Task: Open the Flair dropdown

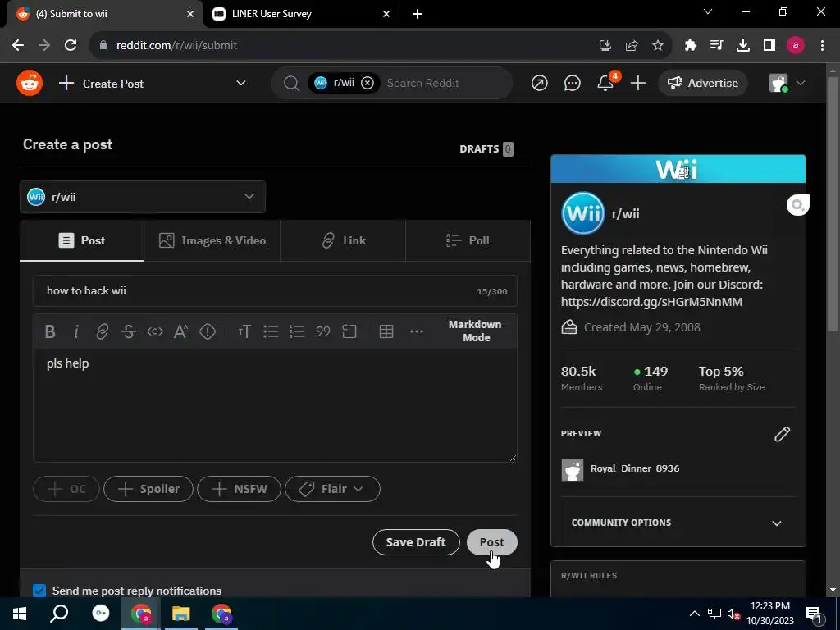Action: click(x=332, y=489)
